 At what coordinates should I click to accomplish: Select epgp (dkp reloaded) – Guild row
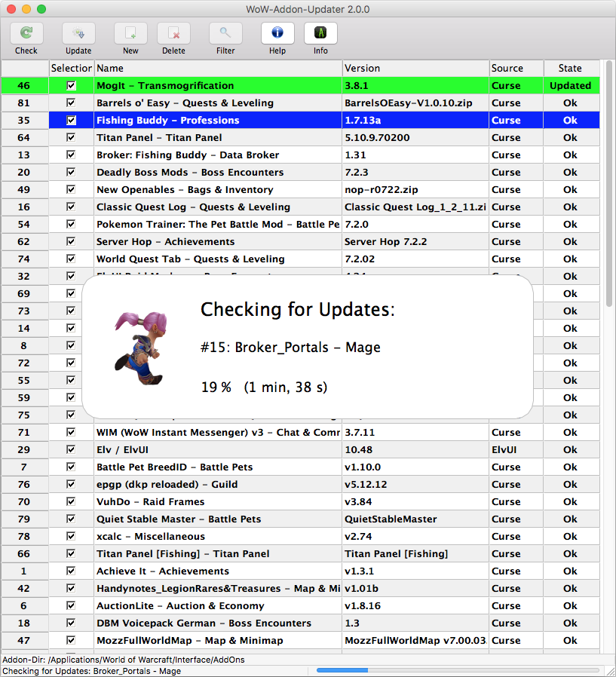[x=300, y=484]
